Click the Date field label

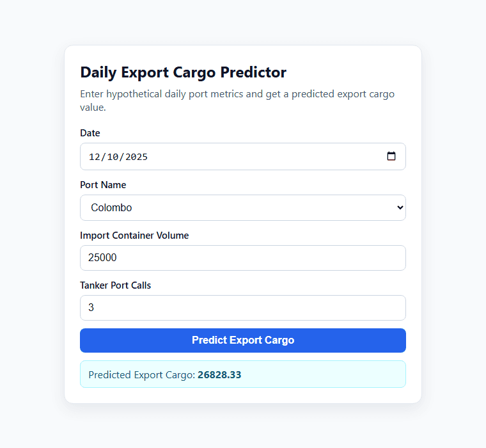pos(90,133)
